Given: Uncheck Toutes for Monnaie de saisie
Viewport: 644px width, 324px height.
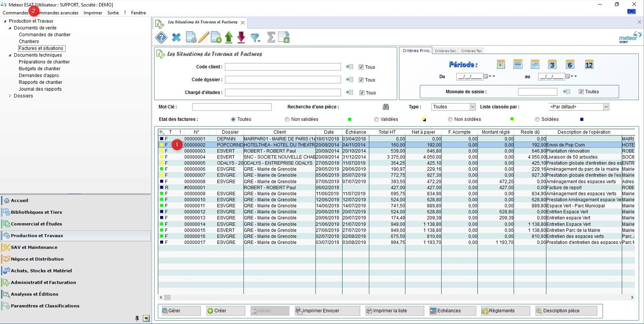Looking at the screenshot, I should [581, 92].
